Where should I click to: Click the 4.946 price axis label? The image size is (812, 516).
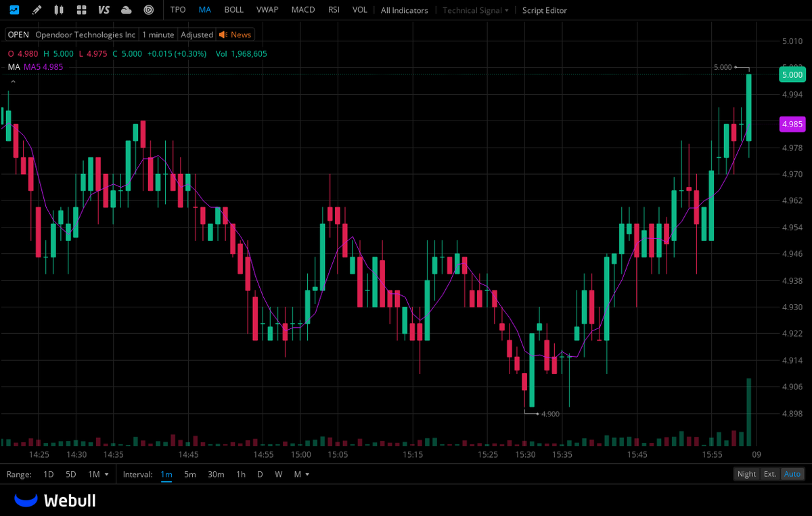[x=792, y=254]
